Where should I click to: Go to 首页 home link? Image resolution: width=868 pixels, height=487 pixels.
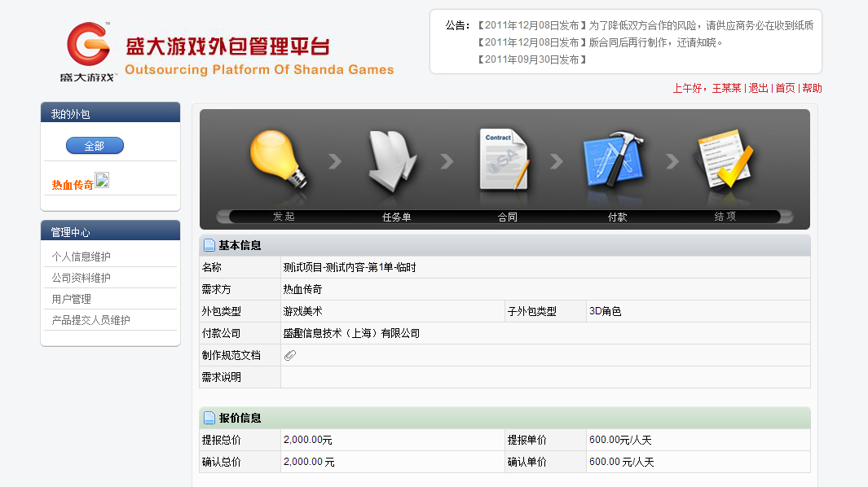click(785, 88)
